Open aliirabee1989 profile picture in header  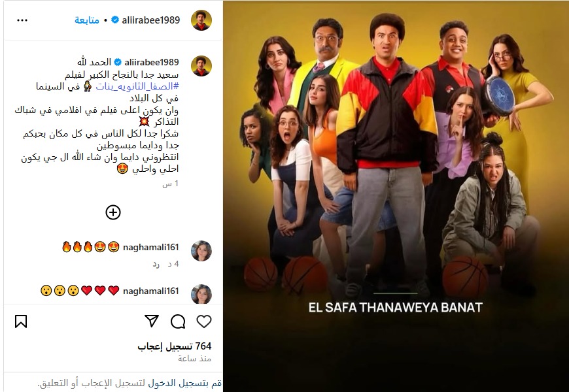(201, 20)
